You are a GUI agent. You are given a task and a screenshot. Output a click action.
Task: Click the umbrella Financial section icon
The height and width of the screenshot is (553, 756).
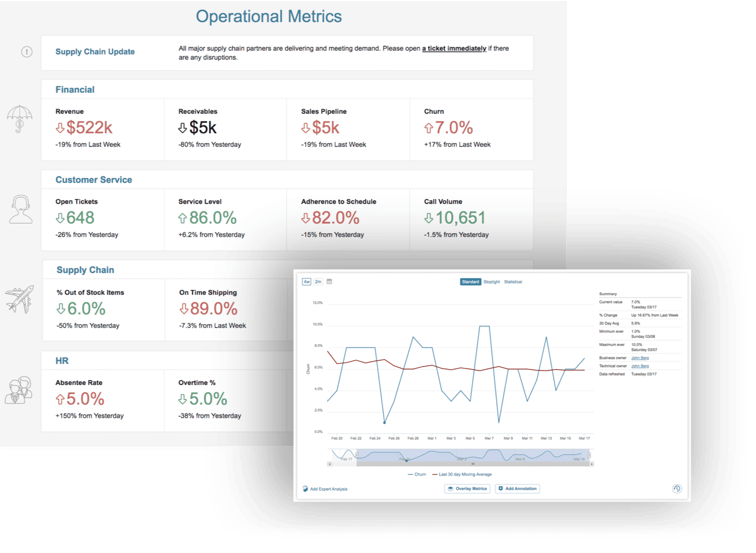coord(19,119)
